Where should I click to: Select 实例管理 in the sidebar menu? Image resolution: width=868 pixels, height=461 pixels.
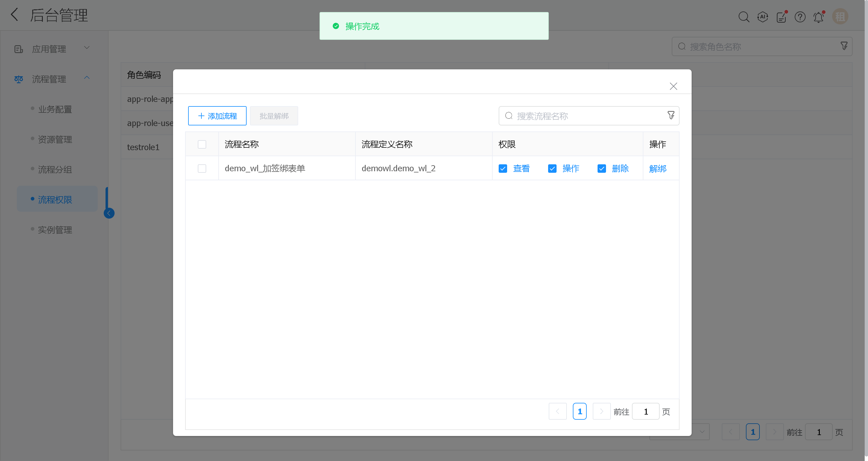[55, 230]
